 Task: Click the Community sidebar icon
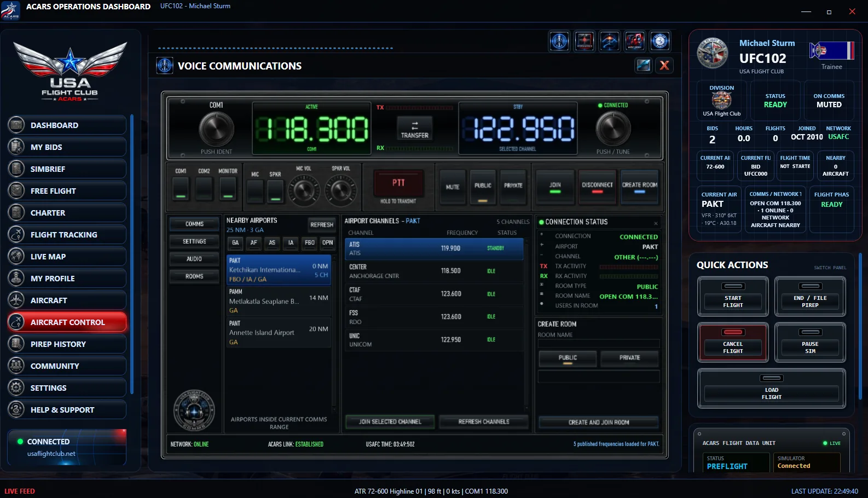click(x=17, y=366)
